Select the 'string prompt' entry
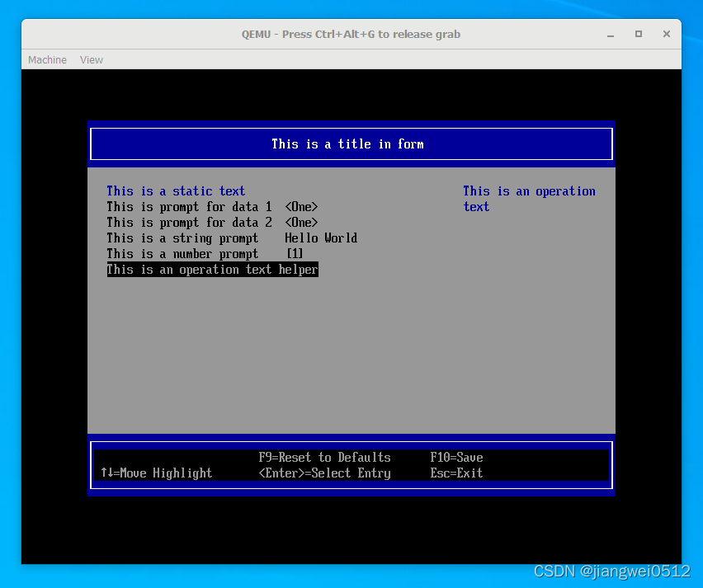 point(182,238)
